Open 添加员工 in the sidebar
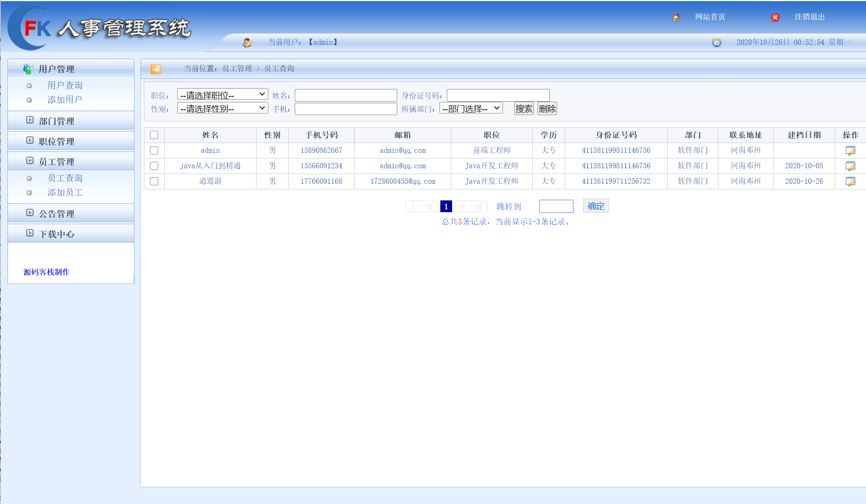 point(65,192)
